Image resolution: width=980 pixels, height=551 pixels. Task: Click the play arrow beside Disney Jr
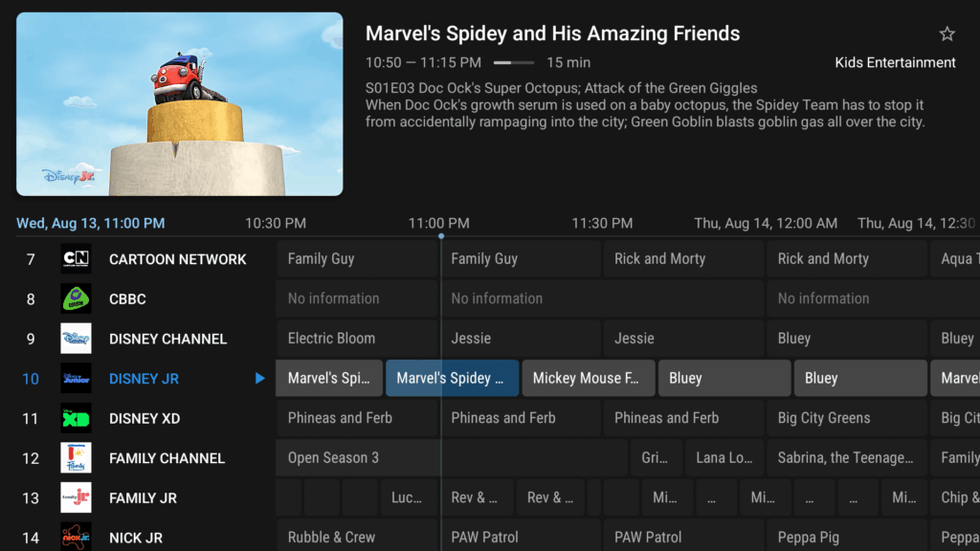[x=259, y=378]
